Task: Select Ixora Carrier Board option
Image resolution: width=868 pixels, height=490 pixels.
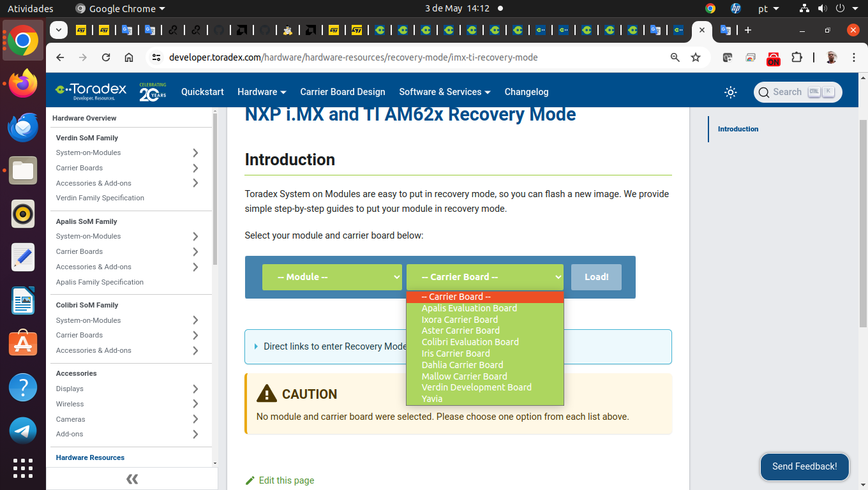Action: [485, 320]
